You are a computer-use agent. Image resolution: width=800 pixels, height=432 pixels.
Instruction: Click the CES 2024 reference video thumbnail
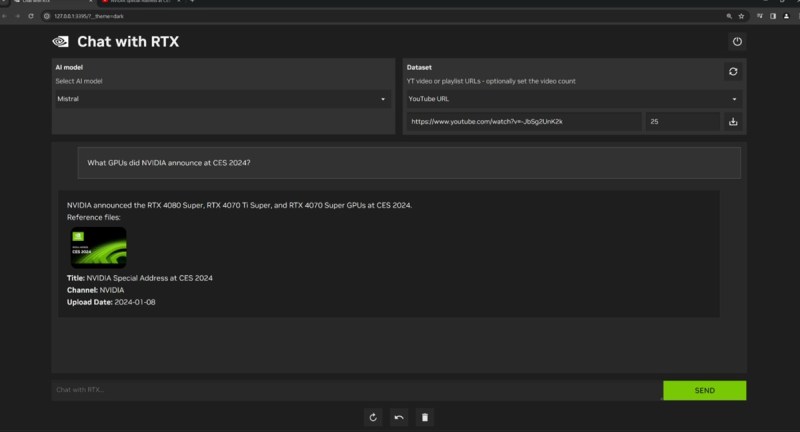pyautogui.click(x=98, y=247)
